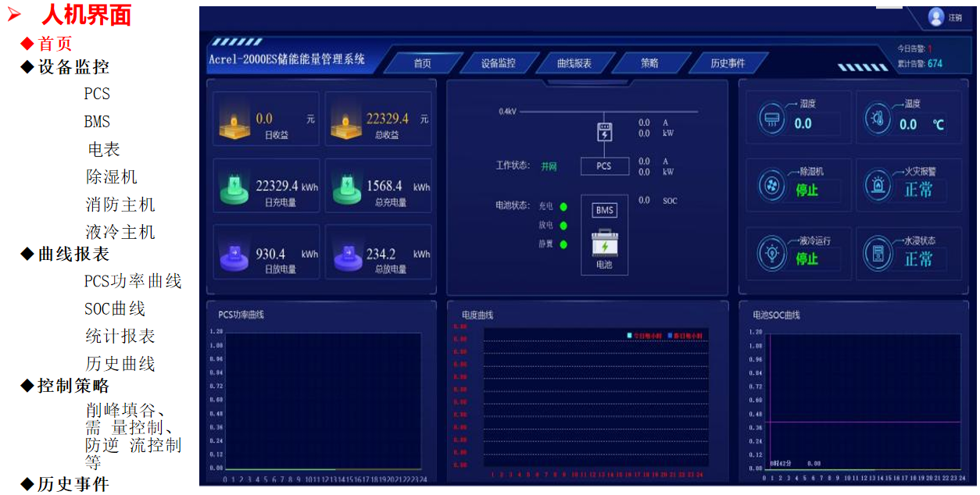Click the PCS功率曲线 chart plot area

coord(324,401)
